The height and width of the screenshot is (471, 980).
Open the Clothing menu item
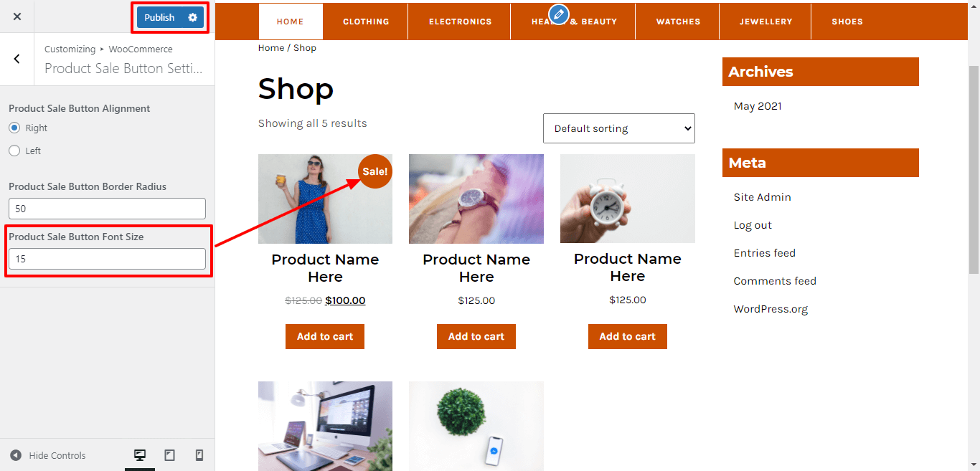[x=366, y=22]
